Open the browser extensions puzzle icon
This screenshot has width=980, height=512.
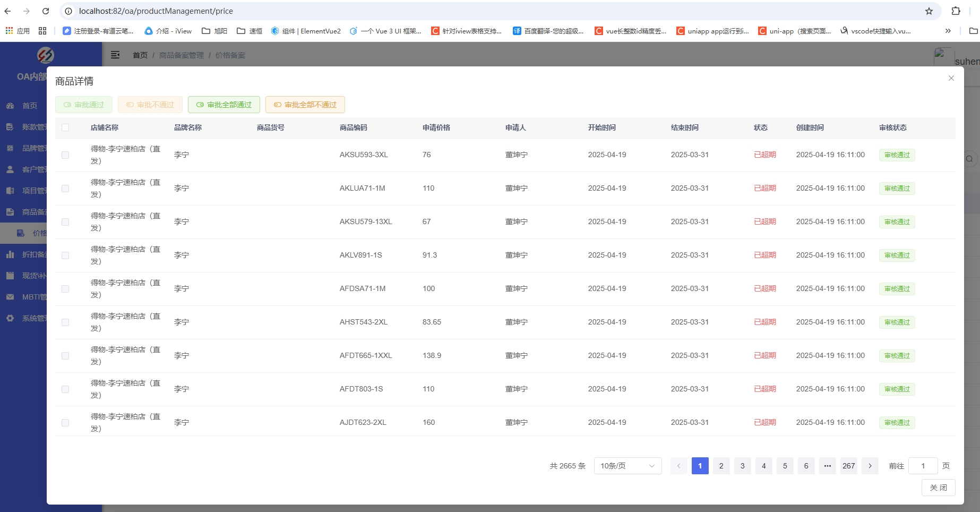956,11
